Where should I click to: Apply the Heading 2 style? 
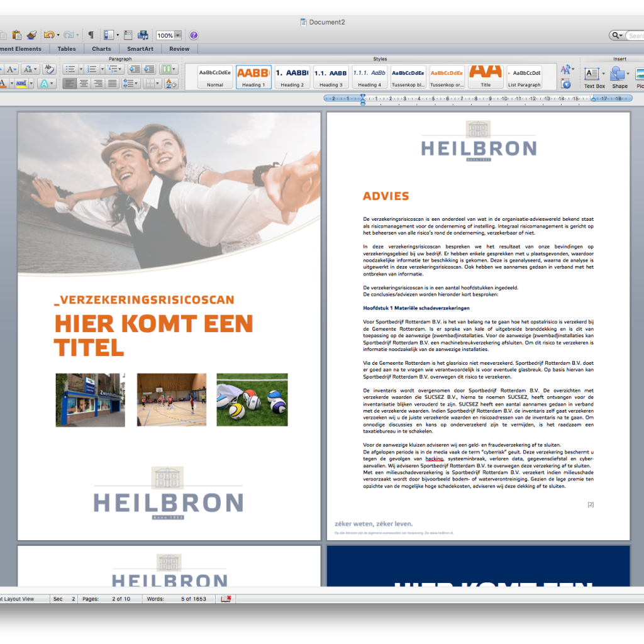[x=292, y=75]
